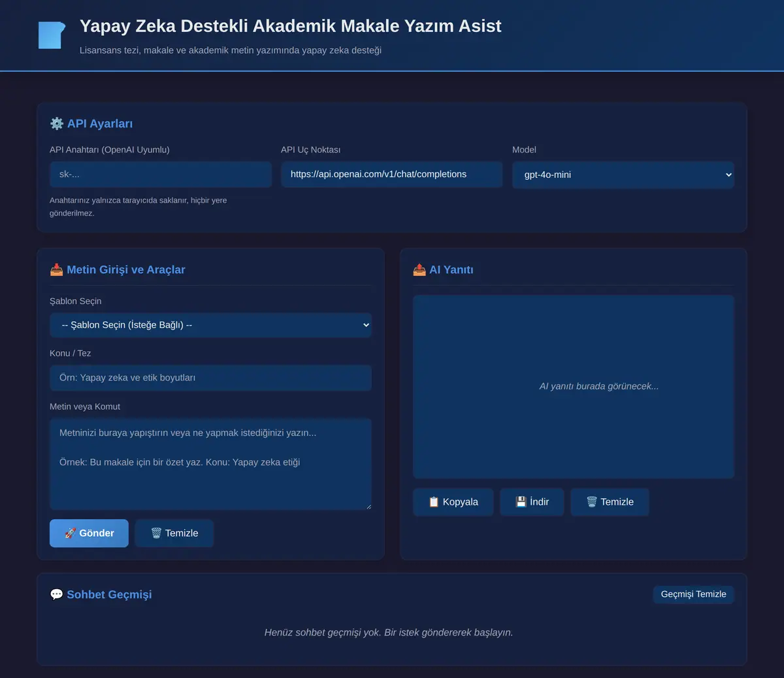Click the page title Yapay Zeka Destekli heading

(291, 26)
